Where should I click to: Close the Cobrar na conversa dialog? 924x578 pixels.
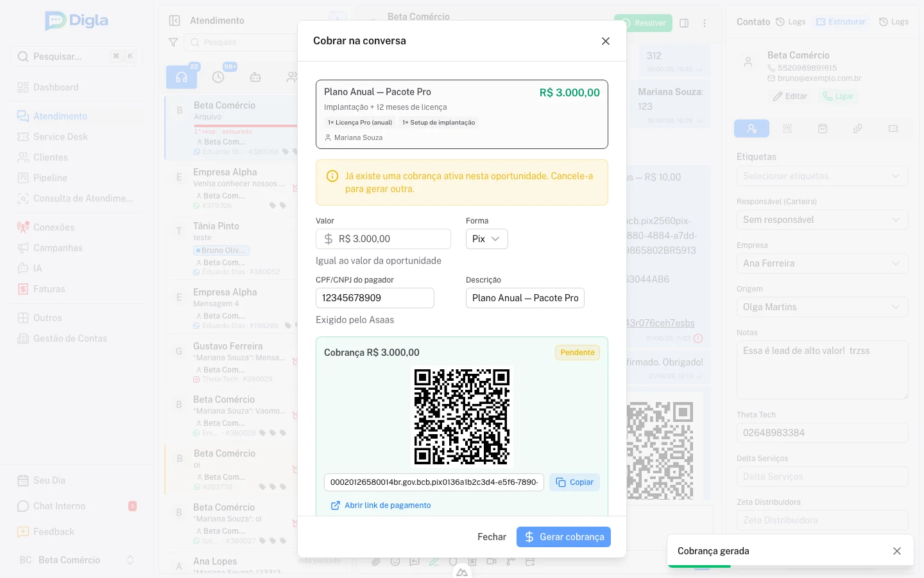coord(606,41)
